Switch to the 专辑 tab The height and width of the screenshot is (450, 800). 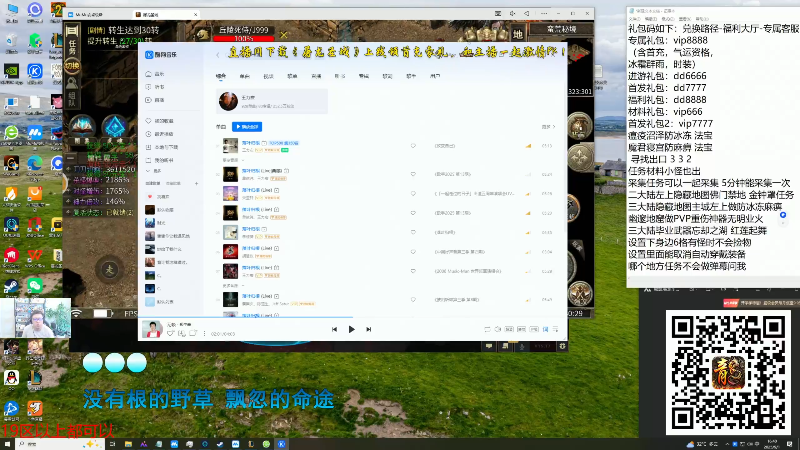point(364,76)
